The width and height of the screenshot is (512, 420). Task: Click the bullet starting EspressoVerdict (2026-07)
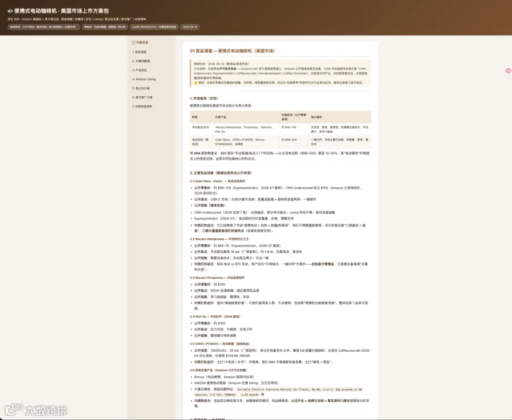pyautogui.click(x=243, y=219)
